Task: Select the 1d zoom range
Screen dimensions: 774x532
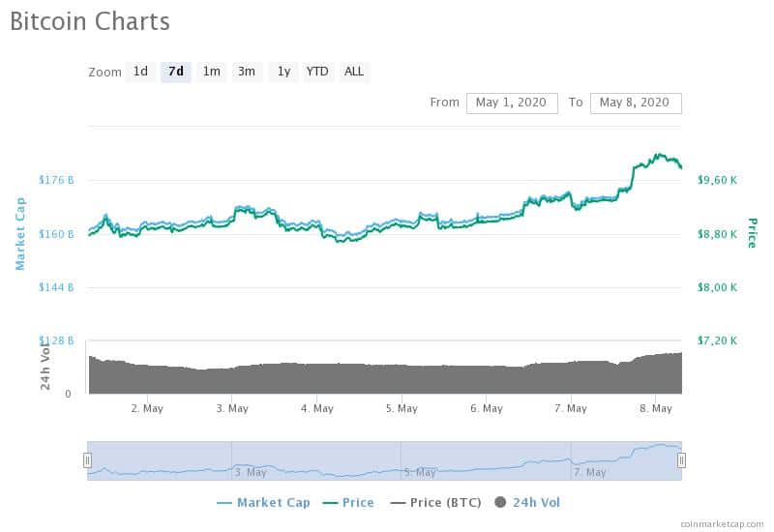Action: (140, 72)
